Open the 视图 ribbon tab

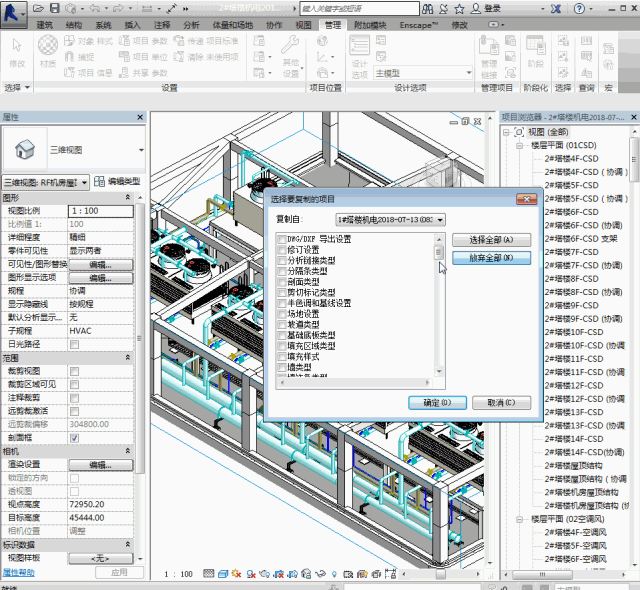click(x=304, y=24)
